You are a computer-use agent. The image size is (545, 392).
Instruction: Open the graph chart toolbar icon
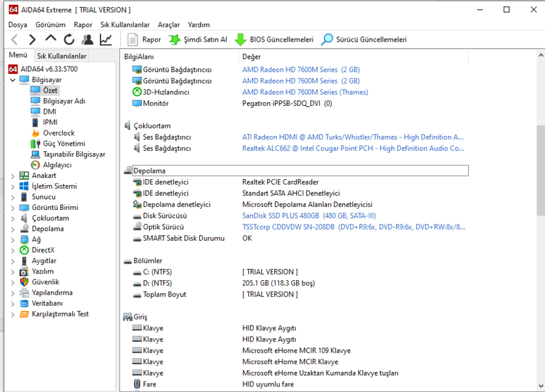[106, 40]
